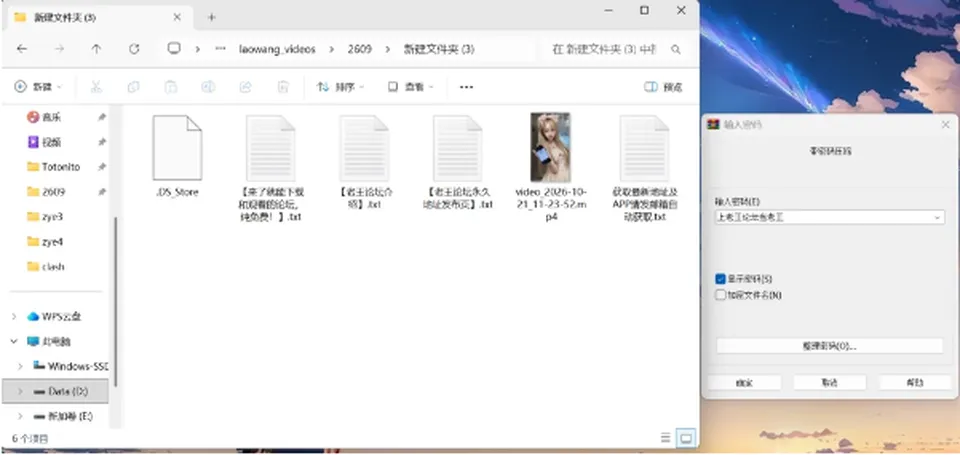Collapse the 此电脑 tree node
This screenshot has width=960, height=455.
[14, 341]
